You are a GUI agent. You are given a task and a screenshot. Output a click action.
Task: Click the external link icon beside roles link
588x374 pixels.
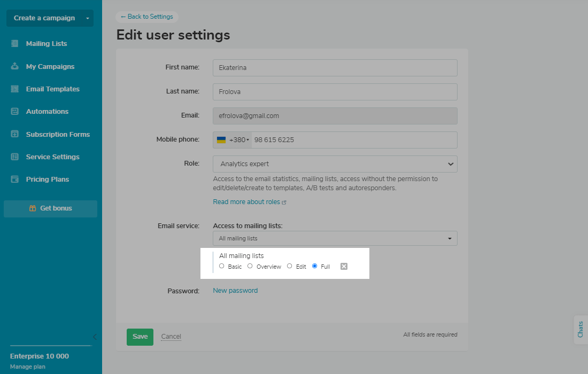pyautogui.click(x=284, y=202)
